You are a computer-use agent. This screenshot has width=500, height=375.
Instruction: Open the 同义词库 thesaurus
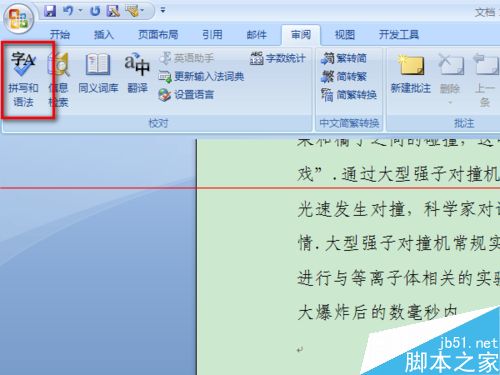click(98, 73)
